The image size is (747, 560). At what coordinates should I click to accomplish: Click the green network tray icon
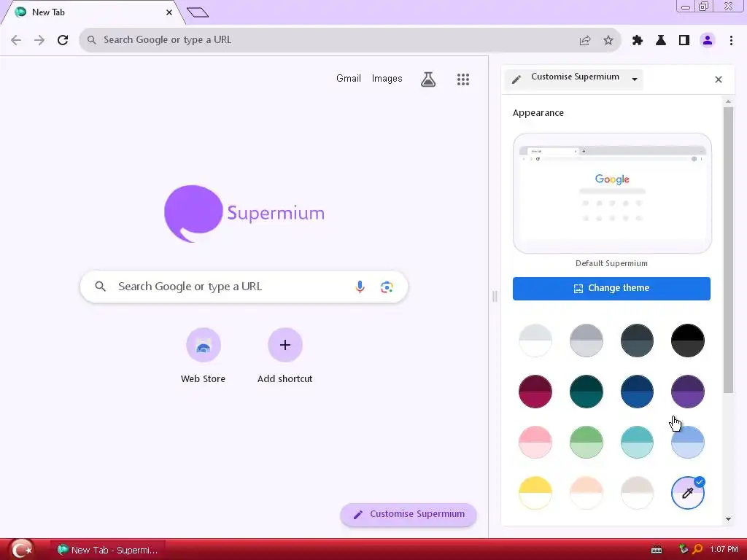point(683,550)
